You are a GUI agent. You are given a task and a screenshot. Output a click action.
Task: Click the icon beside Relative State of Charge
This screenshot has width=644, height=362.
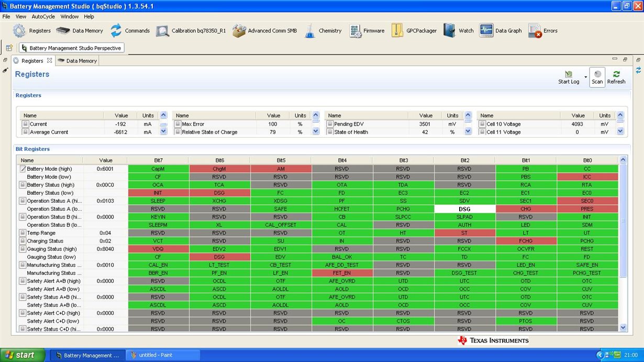177,132
